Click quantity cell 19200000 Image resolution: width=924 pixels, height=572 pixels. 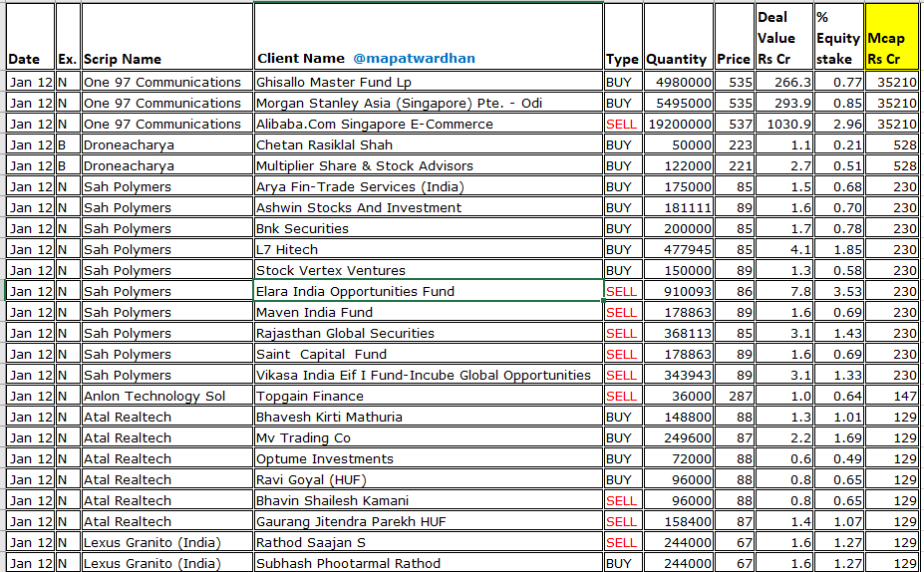coord(678,124)
